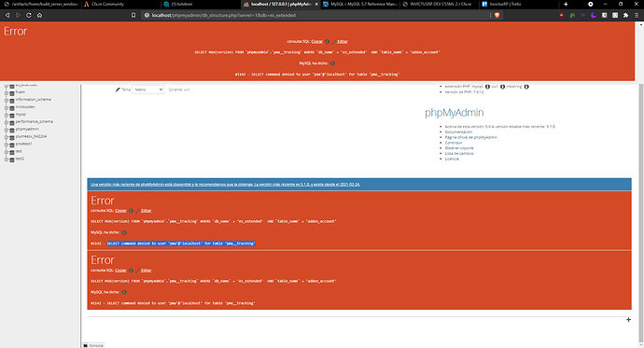
Task: Click the Brave Shields icon in address bar
Action: [x=497, y=15]
